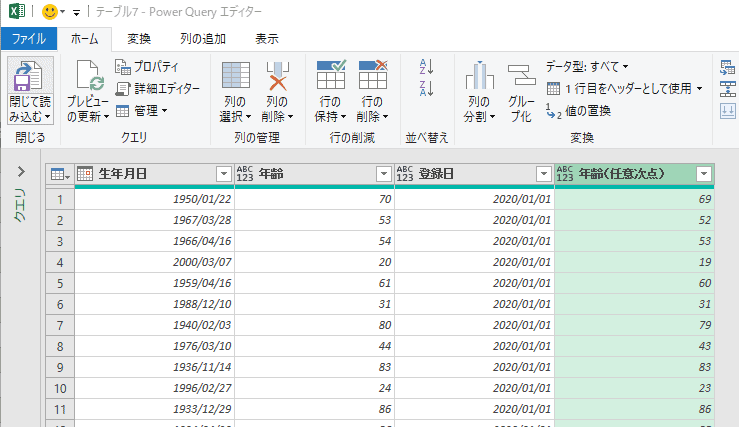Image resolution: width=739 pixels, height=427 pixels.
Task: Click the 列の分割 split column icon
Action: 479,77
